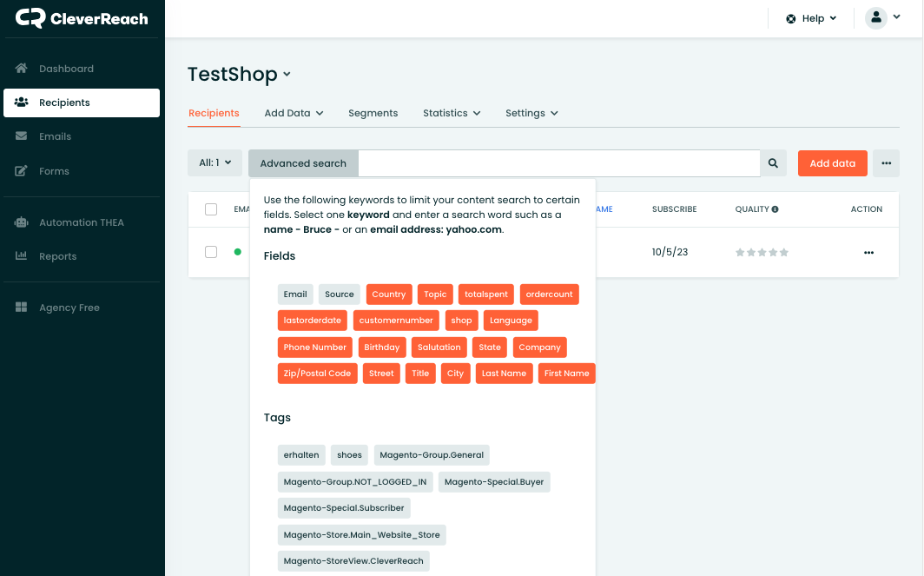The height and width of the screenshot is (576, 924).
Task: Expand the Help menu
Action: [811, 18]
